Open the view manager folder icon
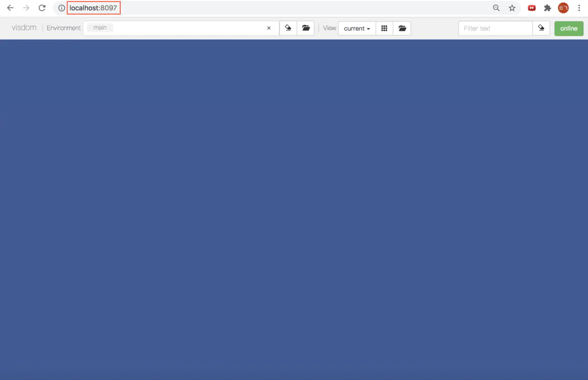 coord(402,28)
